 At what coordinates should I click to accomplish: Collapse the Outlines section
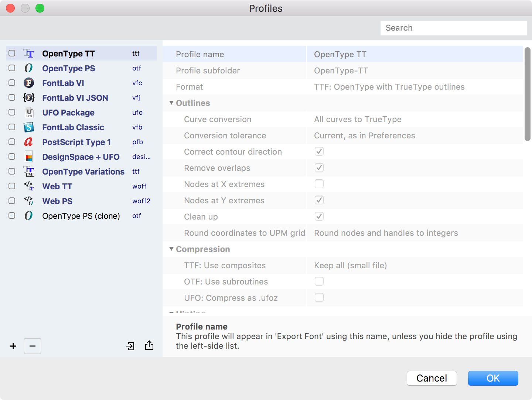(x=171, y=103)
